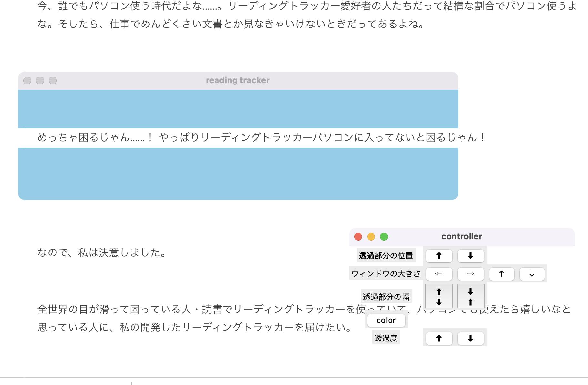Narrow 透過部分の幅 with the inward arrows button
This screenshot has height=385, width=588.
(x=471, y=296)
